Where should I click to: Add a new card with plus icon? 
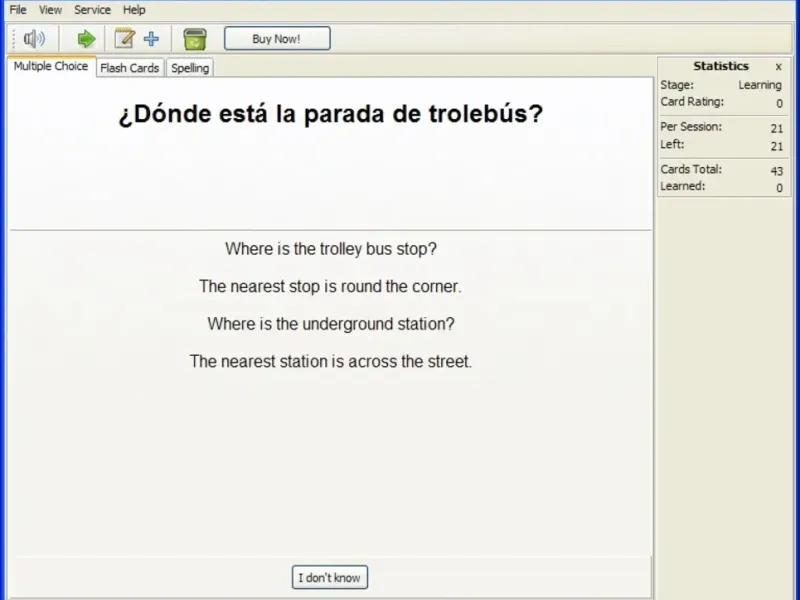[x=151, y=39]
